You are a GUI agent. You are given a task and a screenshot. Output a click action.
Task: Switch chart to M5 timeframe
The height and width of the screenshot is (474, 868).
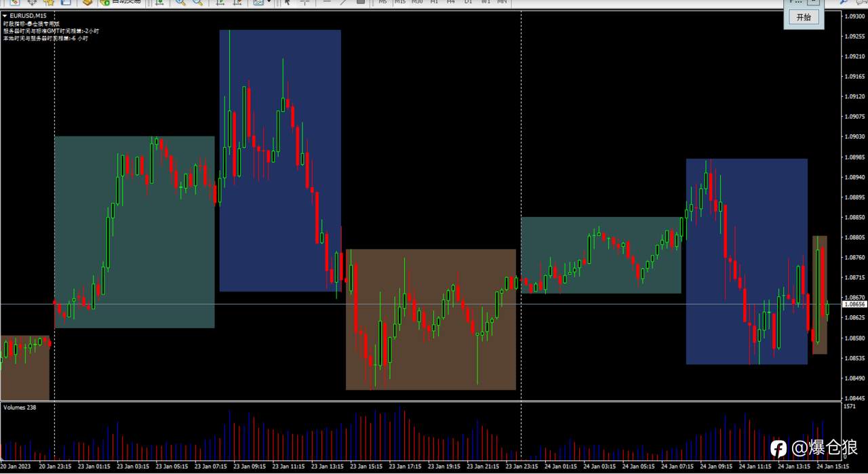[x=383, y=2]
